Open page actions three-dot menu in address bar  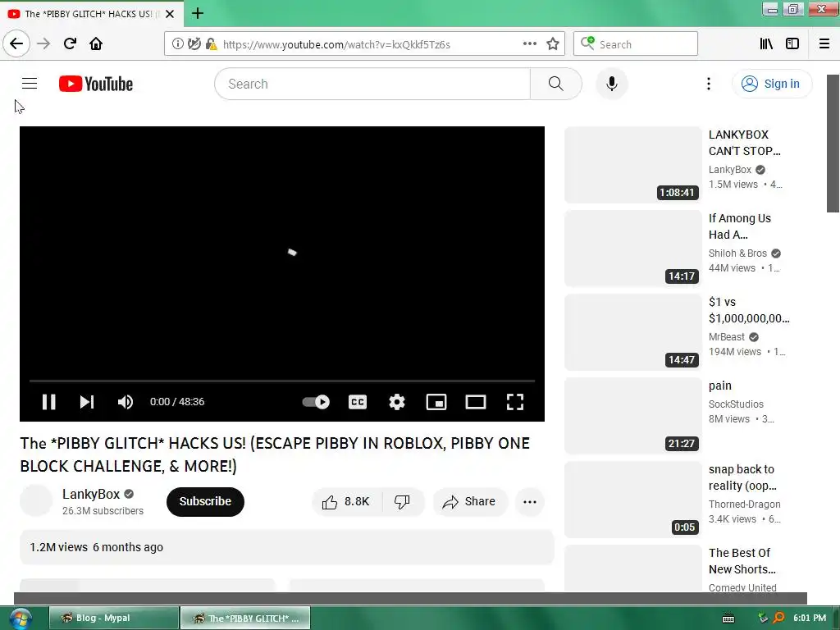coord(529,44)
